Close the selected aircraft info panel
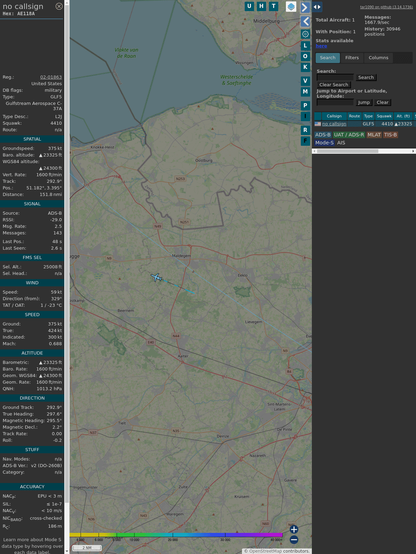This screenshot has height=554, width=416. [x=59, y=6]
